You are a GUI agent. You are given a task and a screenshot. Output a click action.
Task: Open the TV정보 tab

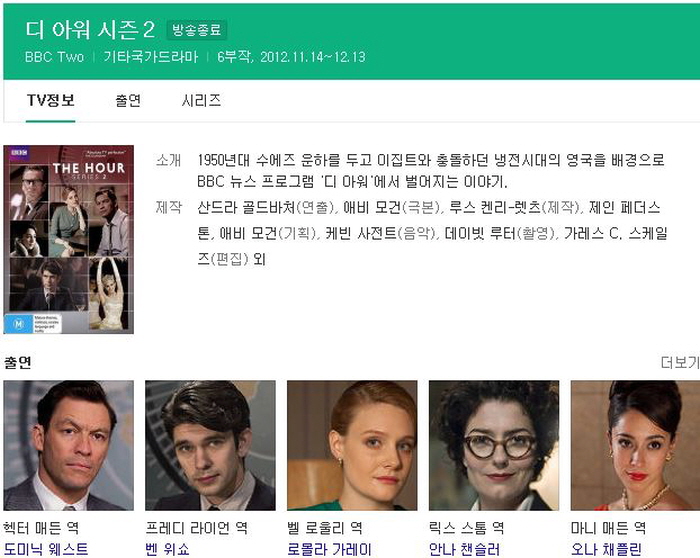[x=50, y=100]
